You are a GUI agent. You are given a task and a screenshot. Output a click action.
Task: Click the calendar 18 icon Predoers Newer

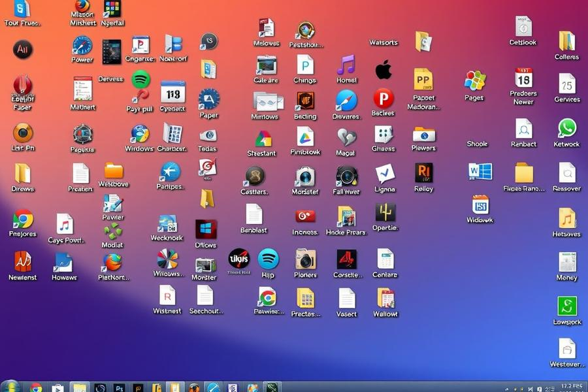(x=523, y=78)
